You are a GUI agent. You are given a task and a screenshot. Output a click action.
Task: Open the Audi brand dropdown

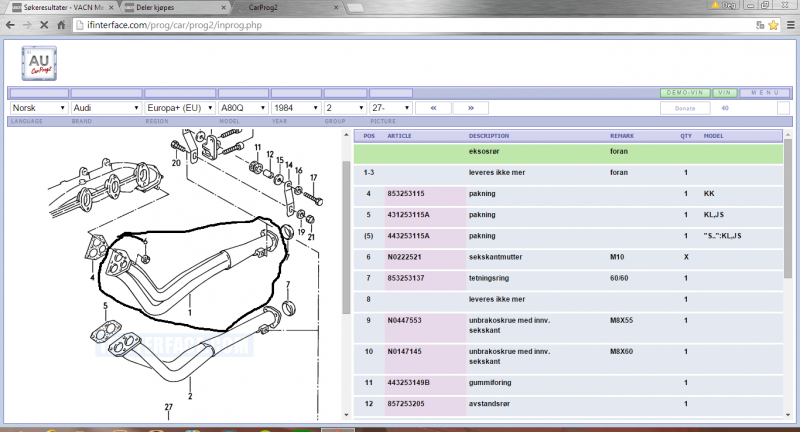106,108
